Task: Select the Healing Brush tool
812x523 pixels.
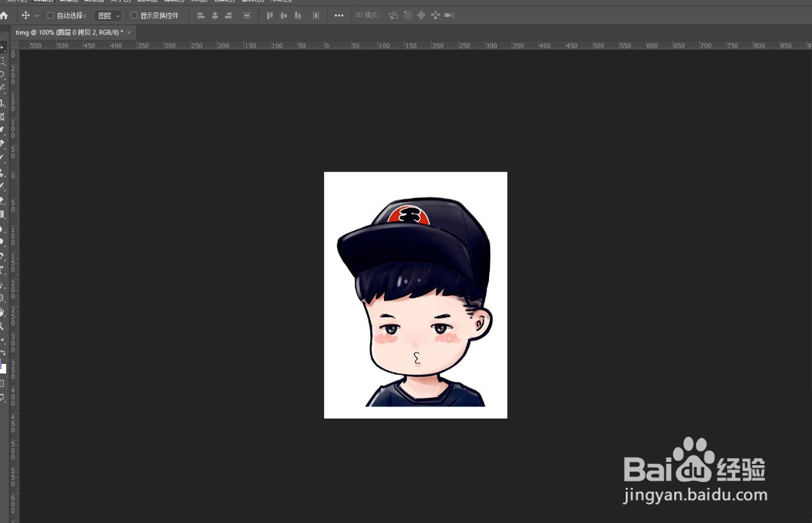Action: [x=3, y=144]
